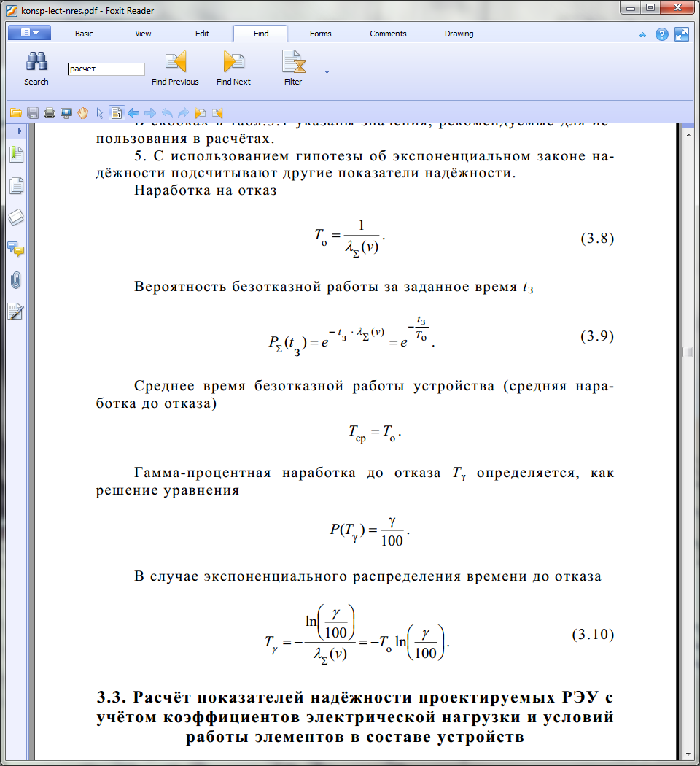Click the Search binoculars icon
The image size is (700, 766).
click(x=36, y=61)
